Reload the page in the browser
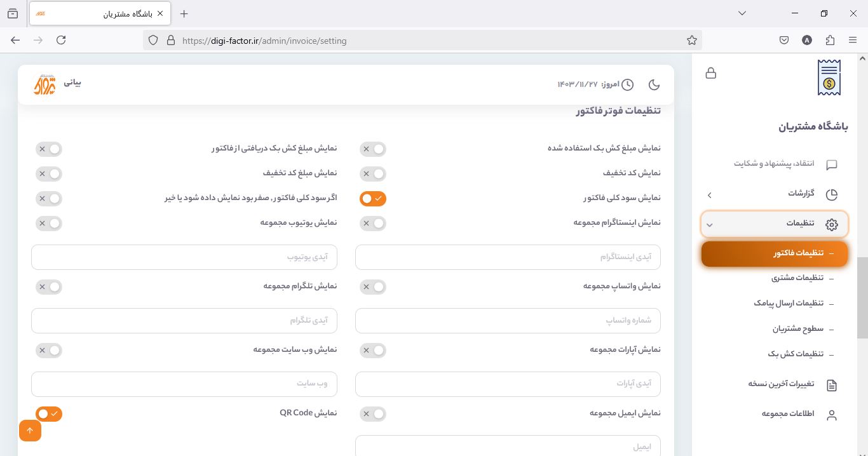The height and width of the screenshot is (456, 868). (61, 40)
